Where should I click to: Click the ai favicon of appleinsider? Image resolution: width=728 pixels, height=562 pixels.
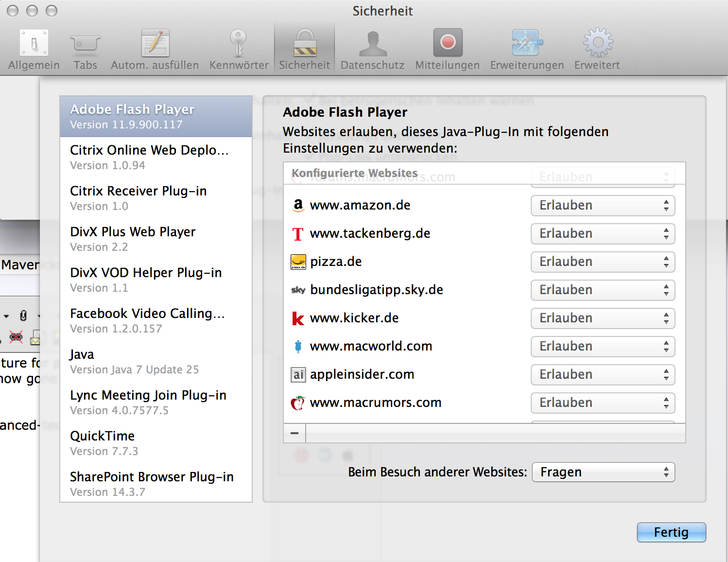(x=298, y=374)
